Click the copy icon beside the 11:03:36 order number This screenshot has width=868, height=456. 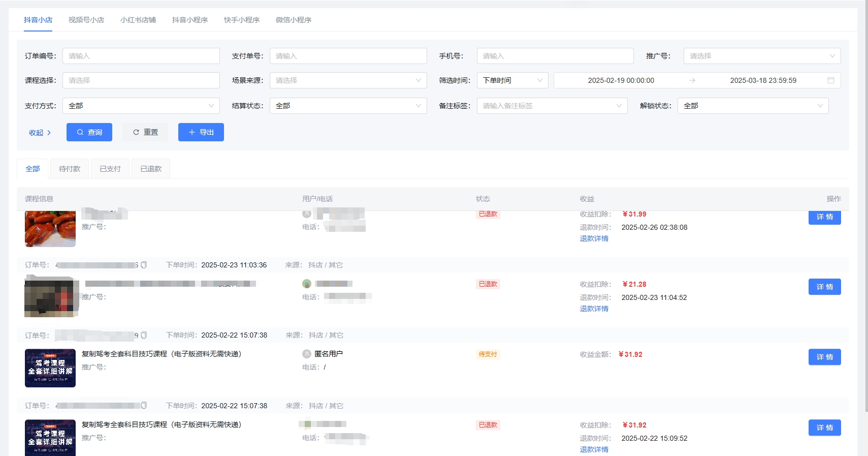pyautogui.click(x=144, y=265)
